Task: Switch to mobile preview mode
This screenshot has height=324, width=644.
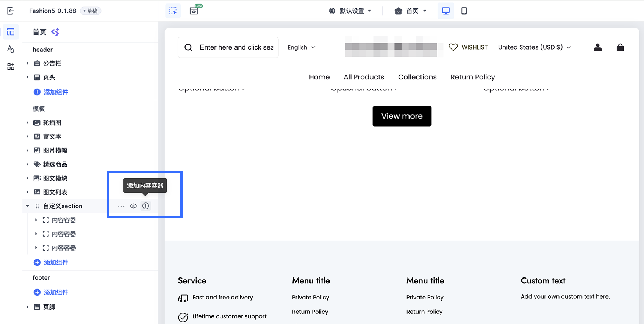Action: point(464,11)
